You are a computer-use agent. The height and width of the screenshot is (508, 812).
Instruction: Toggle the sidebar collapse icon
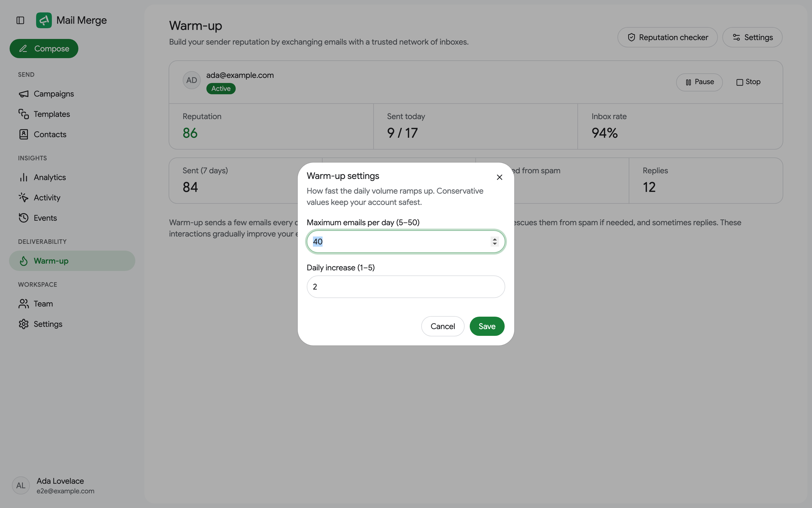20,20
